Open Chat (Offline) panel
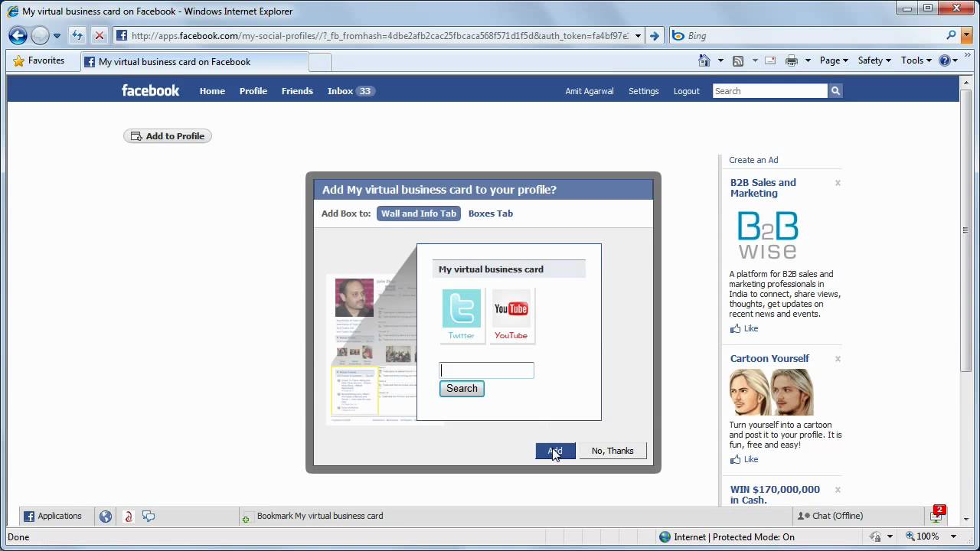 coord(829,517)
